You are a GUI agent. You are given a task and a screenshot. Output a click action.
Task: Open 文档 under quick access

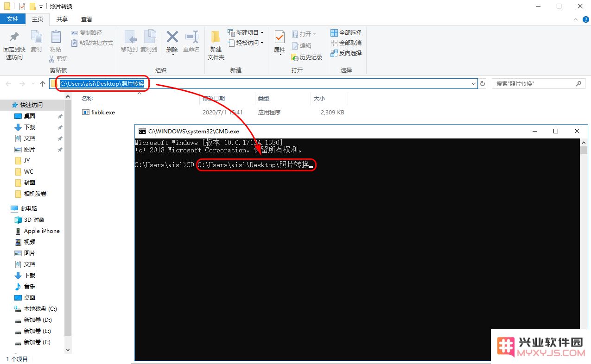click(30, 138)
